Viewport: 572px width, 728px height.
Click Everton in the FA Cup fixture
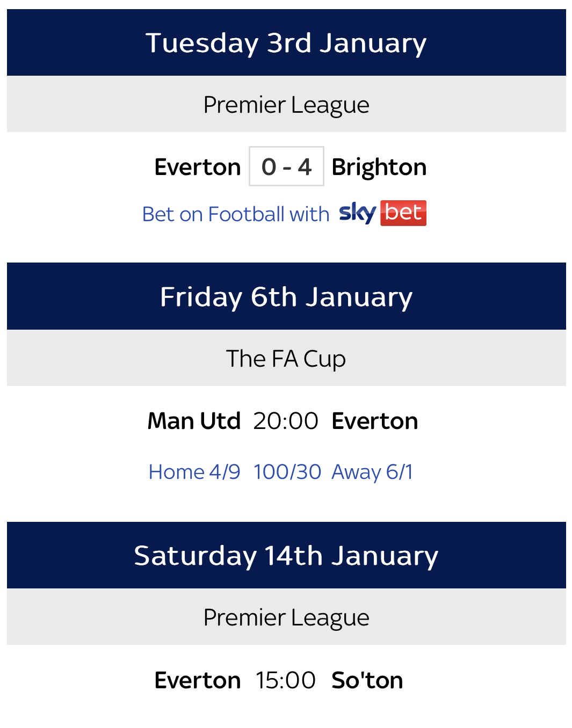coord(375,421)
